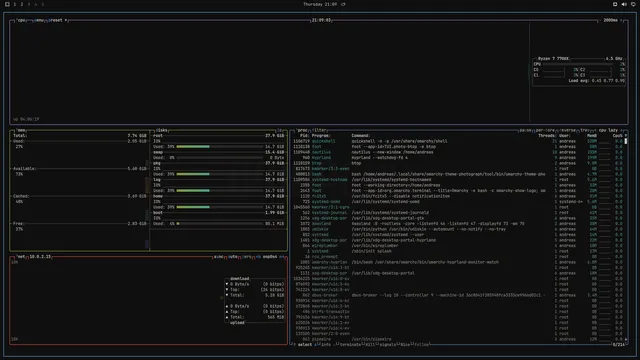640x360 pixels.
Task: Click next sort column arrow beside cpu lazy
Action: pos(622,130)
